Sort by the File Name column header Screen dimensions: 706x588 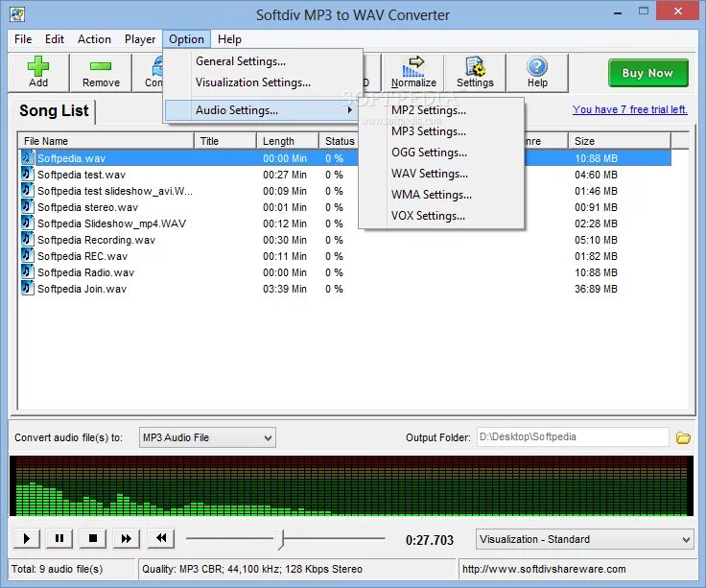(x=106, y=141)
